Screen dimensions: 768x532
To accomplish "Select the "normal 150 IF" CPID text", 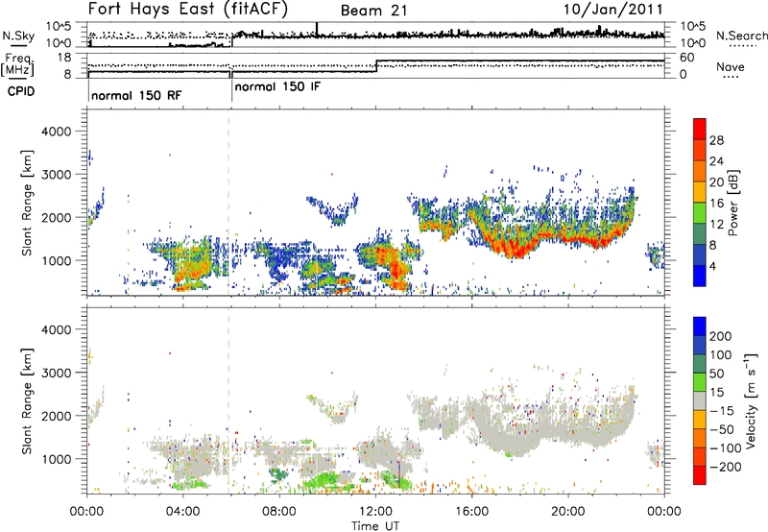I will tap(277, 87).
